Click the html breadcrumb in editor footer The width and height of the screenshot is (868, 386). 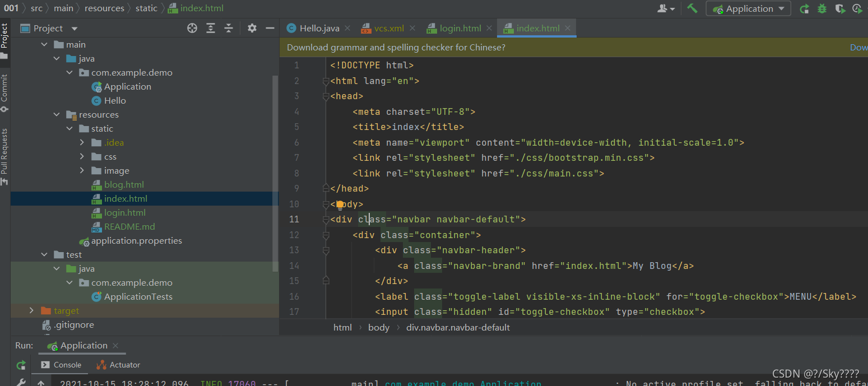342,327
